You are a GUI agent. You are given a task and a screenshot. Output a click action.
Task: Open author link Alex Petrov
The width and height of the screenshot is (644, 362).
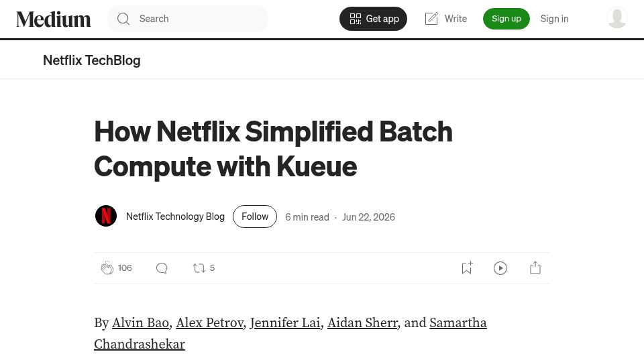209,323
